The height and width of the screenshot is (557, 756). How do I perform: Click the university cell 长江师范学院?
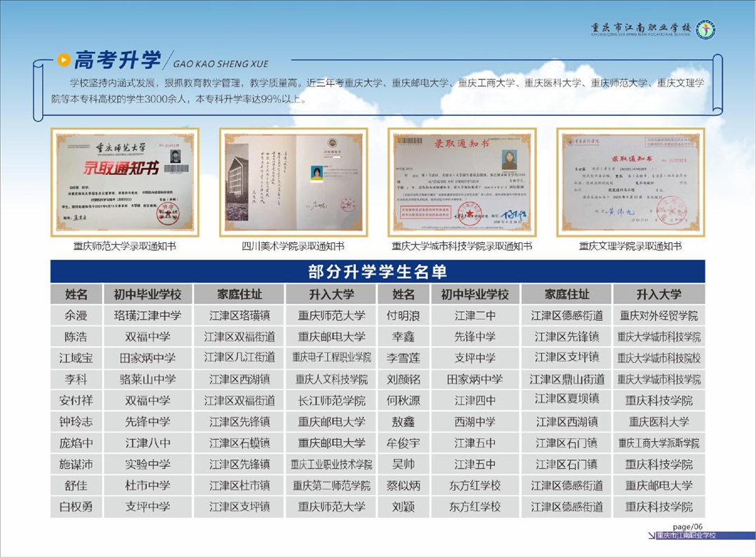[332, 400]
